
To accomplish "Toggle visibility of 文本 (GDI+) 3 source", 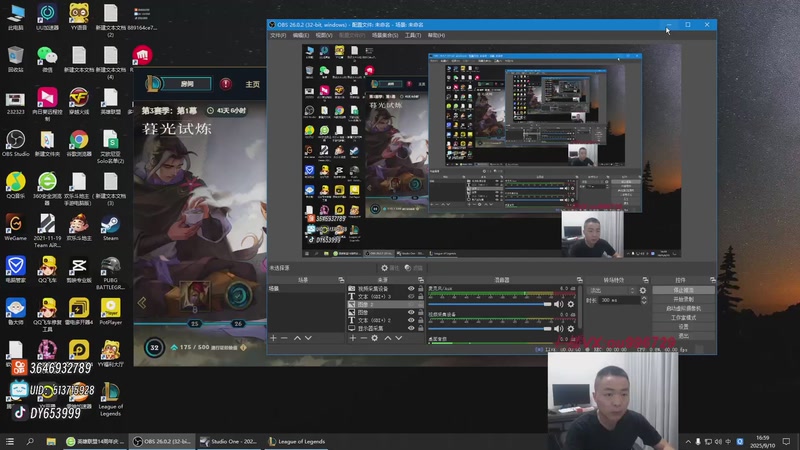I will pyautogui.click(x=411, y=296).
